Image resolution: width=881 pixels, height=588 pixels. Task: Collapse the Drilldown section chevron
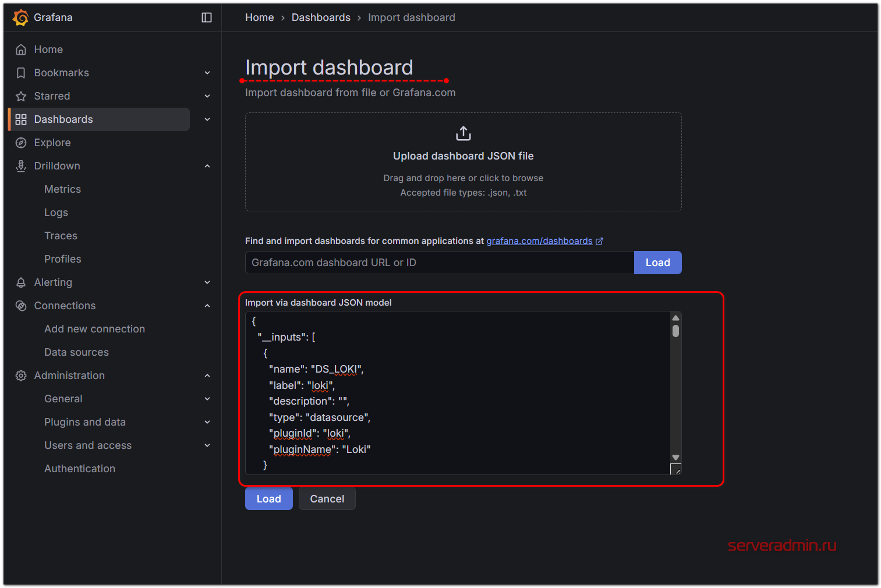click(x=207, y=166)
